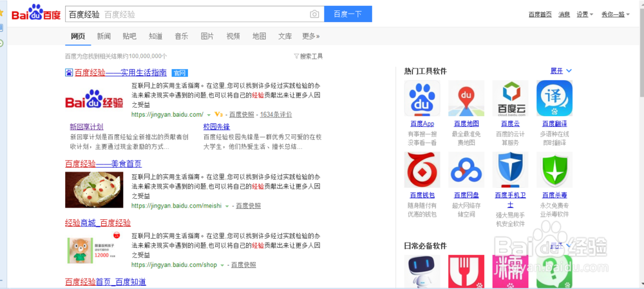Switch to the 图片 tab

coord(207,36)
